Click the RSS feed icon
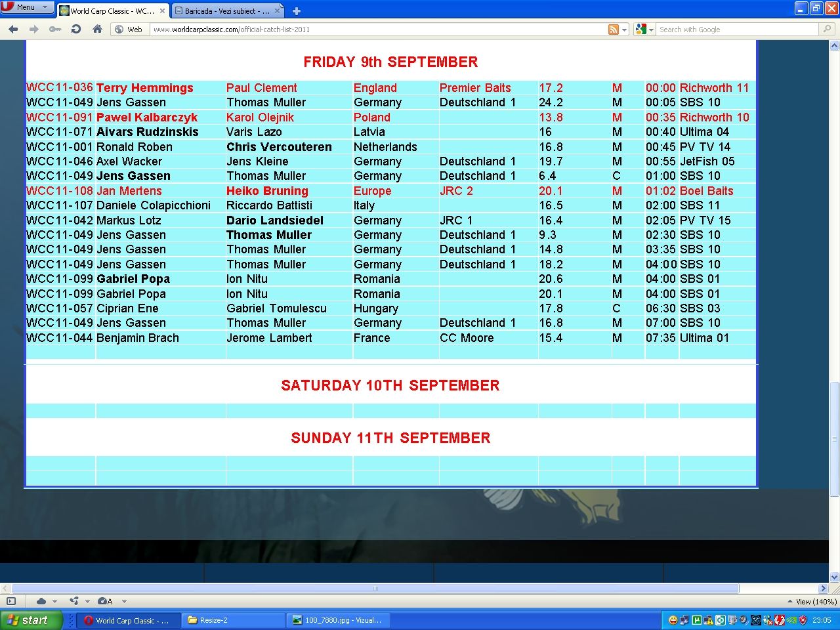Screen dimensions: 840x630 pos(614,30)
